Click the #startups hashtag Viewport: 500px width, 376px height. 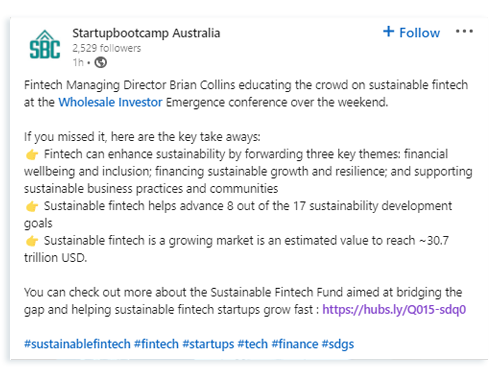click(208, 344)
